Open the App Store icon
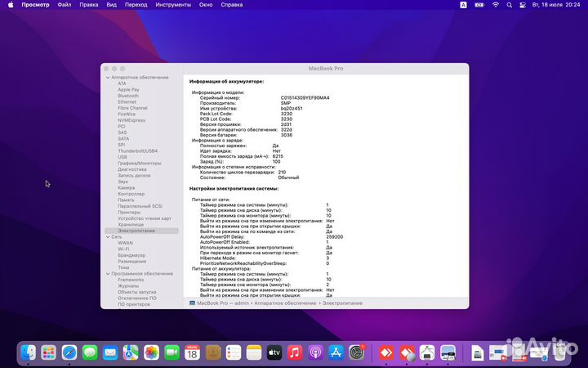Screen dimensions: 588x368 (x=336, y=352)
